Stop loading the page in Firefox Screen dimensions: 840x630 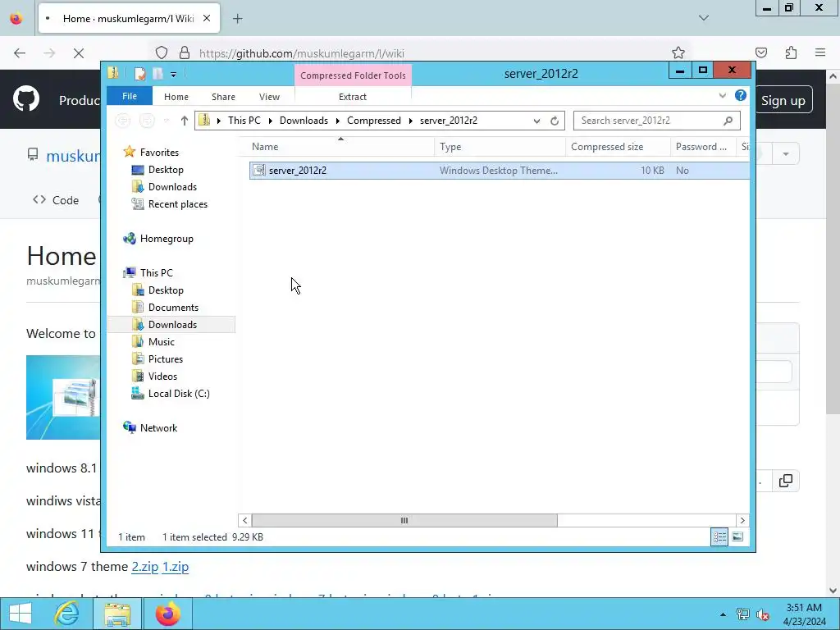(78, 53)
